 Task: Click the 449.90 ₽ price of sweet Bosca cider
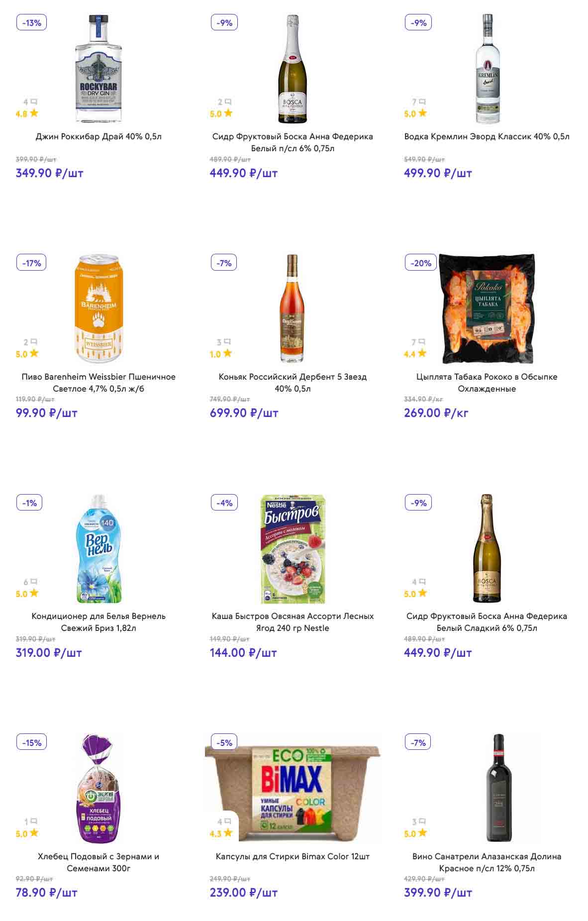pyautogui.click(x=437, y=653)
